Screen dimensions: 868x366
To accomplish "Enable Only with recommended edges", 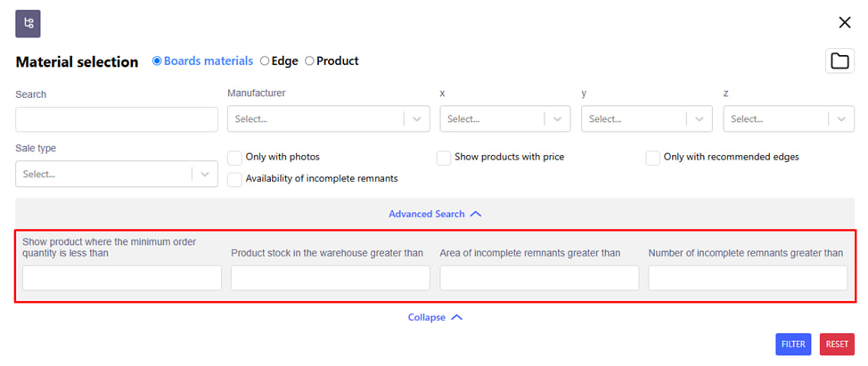I will click(653, 158).
